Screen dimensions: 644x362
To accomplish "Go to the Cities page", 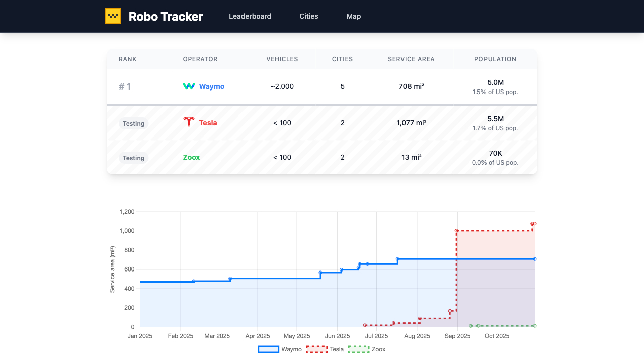I will 309,16.
